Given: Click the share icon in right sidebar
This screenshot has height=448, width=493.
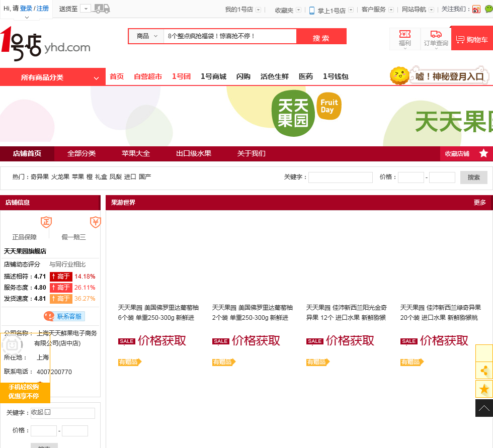Looking at the screenshot, I should point(484,371).
